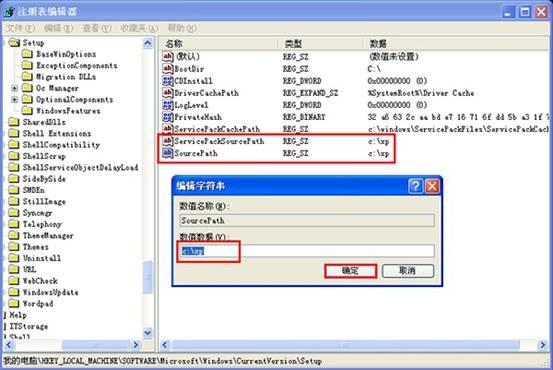The height and width of the screenshot is (370, 553).
Task: Expand the OptionalComponents tree node
Action: tap(14, 99)
